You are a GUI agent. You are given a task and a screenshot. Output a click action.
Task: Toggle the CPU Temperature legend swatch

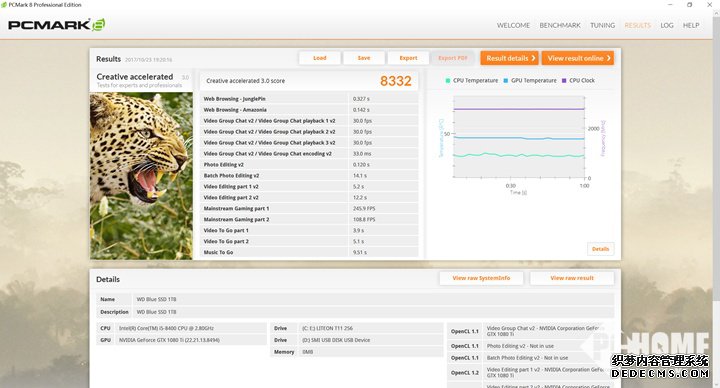[x=448, y=80]
